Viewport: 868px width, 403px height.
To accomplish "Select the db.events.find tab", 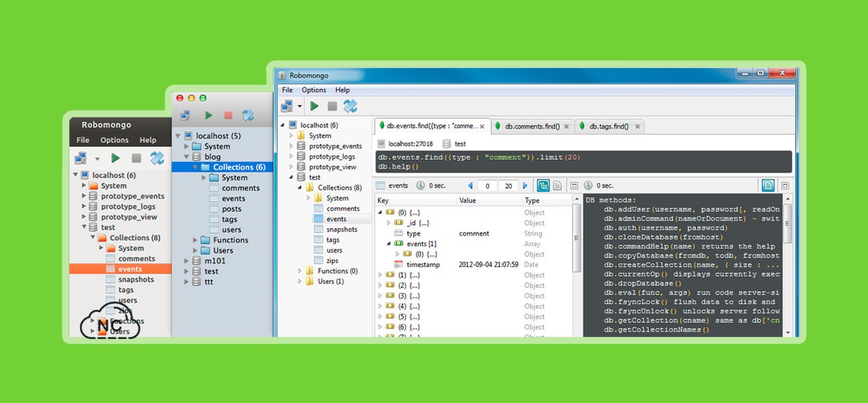I will [433, 126].
